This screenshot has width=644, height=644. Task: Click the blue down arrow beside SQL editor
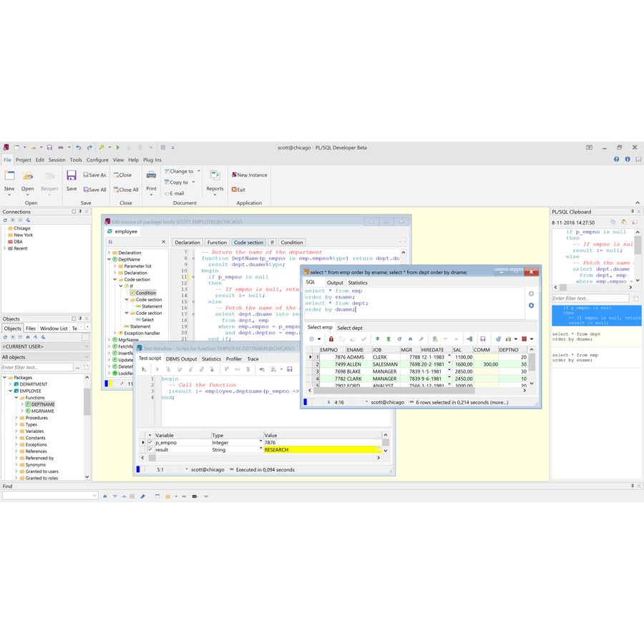click(531, 306)
